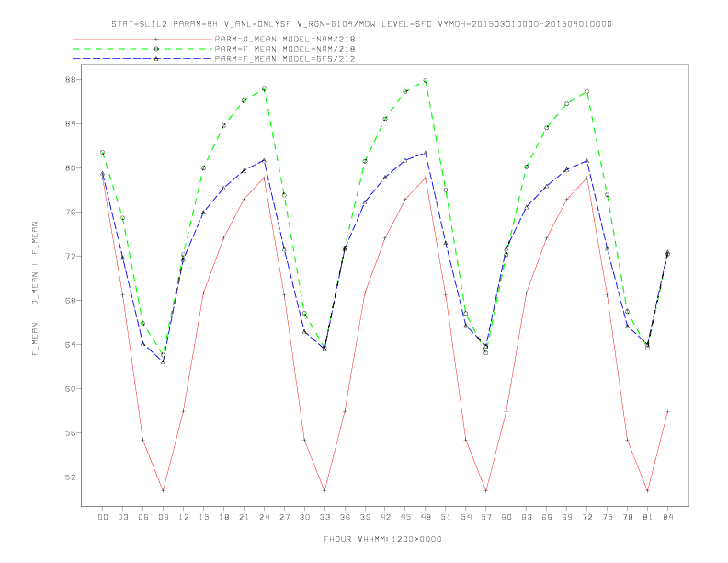Click the chart title beginning STAT=SL1L2
Screen dimensions: 728x563
361,24
